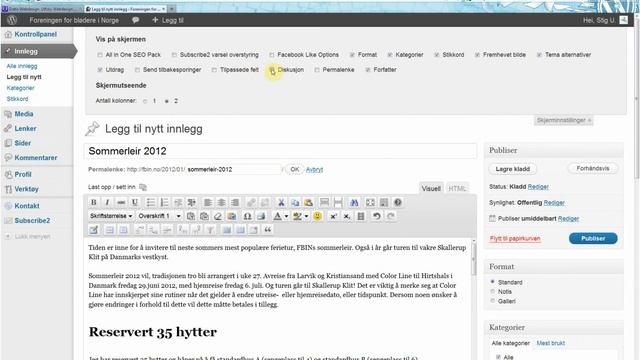Click Alle innlegg in sidebar
The width and height of the screenshot is (640, 360).
22,66
